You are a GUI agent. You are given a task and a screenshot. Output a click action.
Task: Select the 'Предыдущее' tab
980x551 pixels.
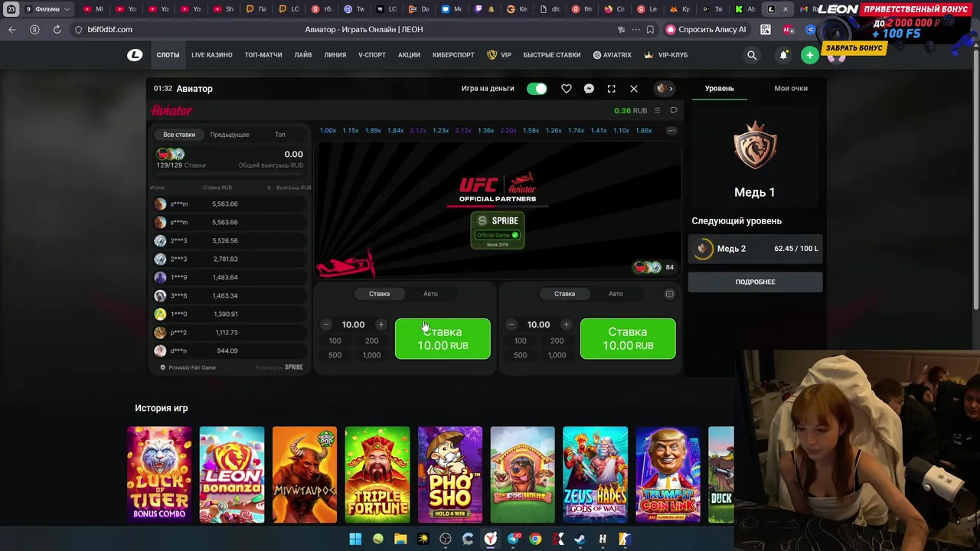click(230, 135)
